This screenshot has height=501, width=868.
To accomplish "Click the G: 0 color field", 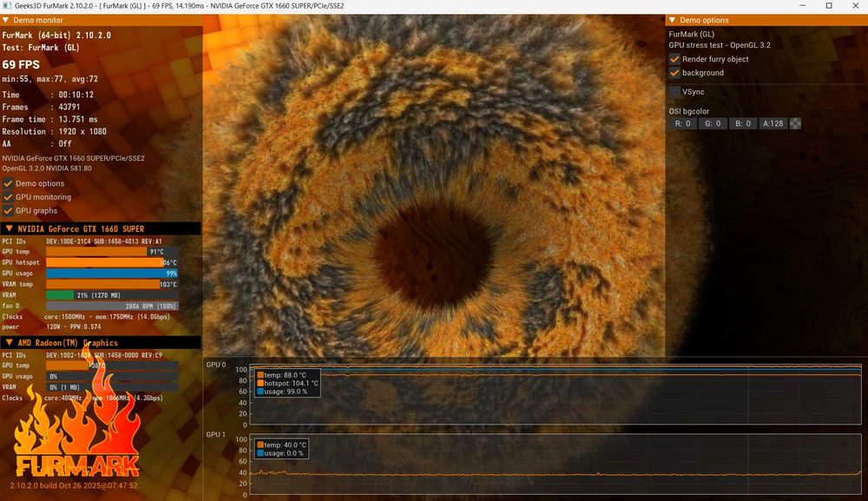I will tap(713, 123).
